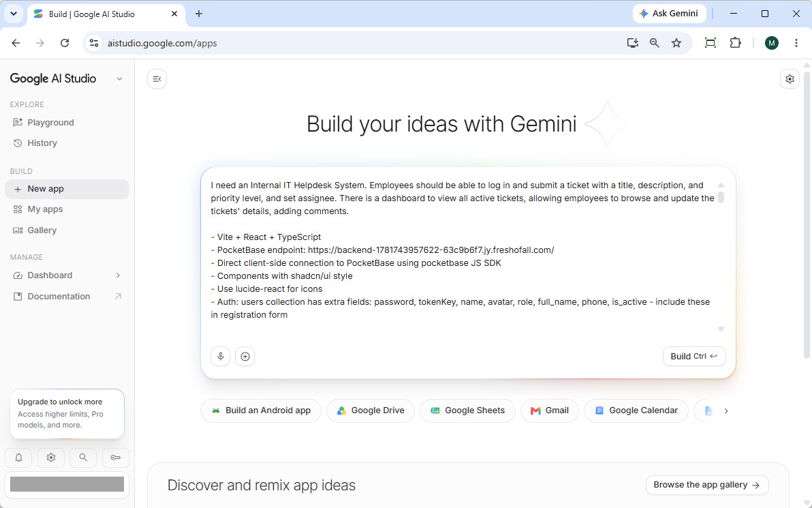Click the 'Use lucide-react for icons' line
The width and height of the screenshot is (812, 508).
pos(266,288)
